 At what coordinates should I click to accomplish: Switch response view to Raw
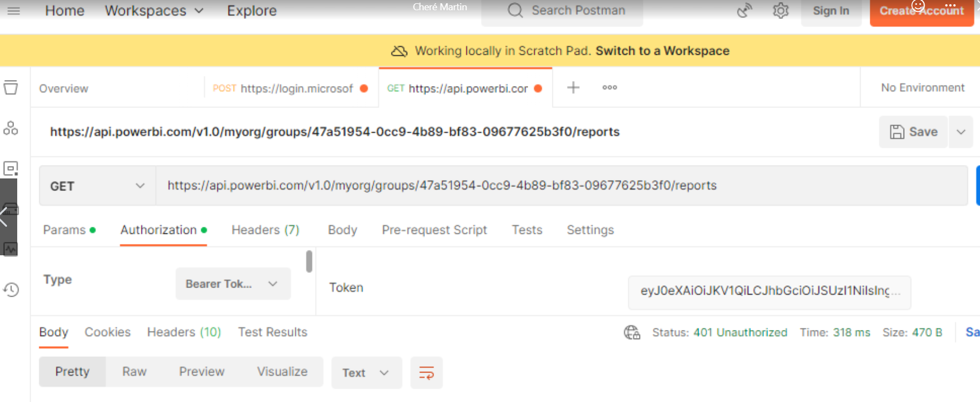tap(134, 372)
